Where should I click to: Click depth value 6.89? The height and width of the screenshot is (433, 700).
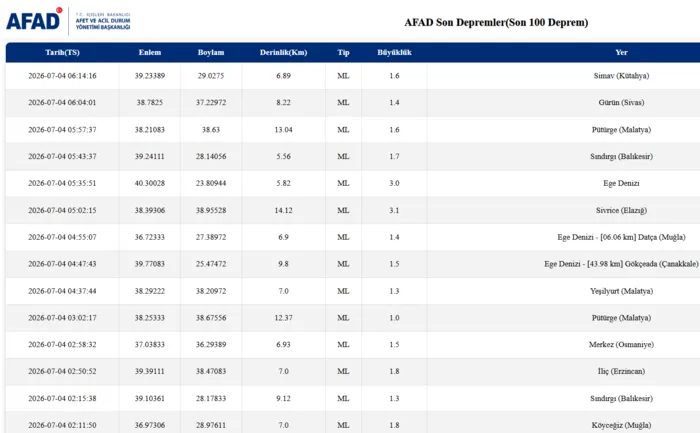283,76
